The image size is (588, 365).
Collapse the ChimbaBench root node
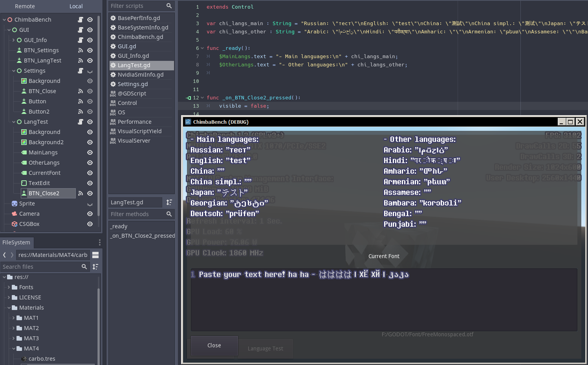click(4, 20)
